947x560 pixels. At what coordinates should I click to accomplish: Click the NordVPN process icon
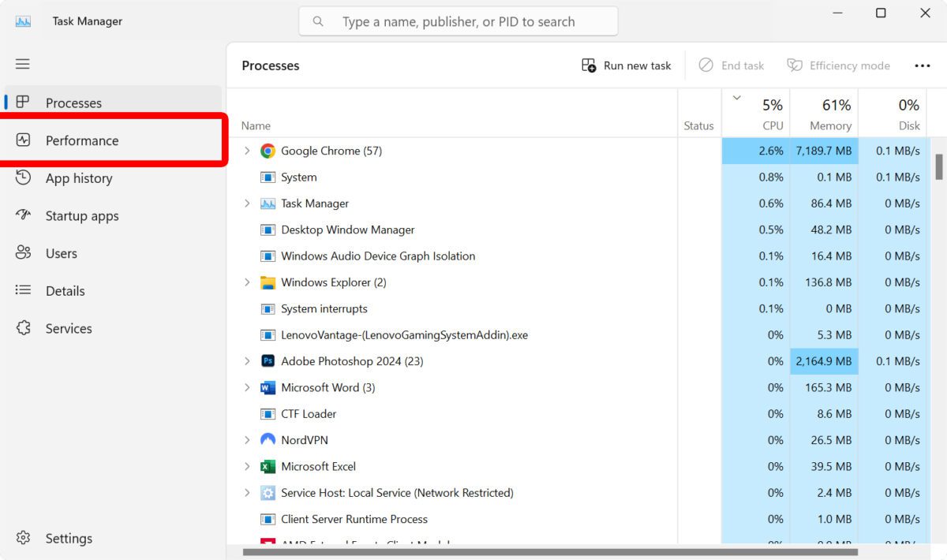[x=268, y=440]
